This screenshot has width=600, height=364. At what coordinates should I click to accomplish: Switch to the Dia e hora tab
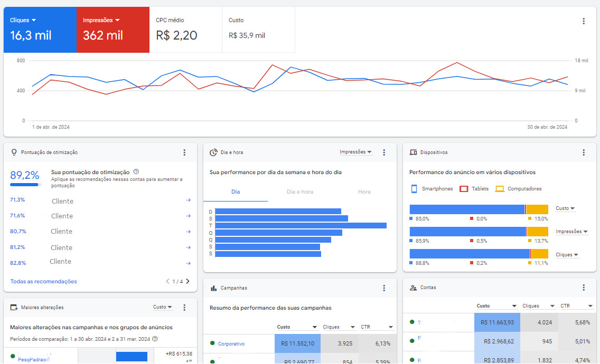point(300,191)
